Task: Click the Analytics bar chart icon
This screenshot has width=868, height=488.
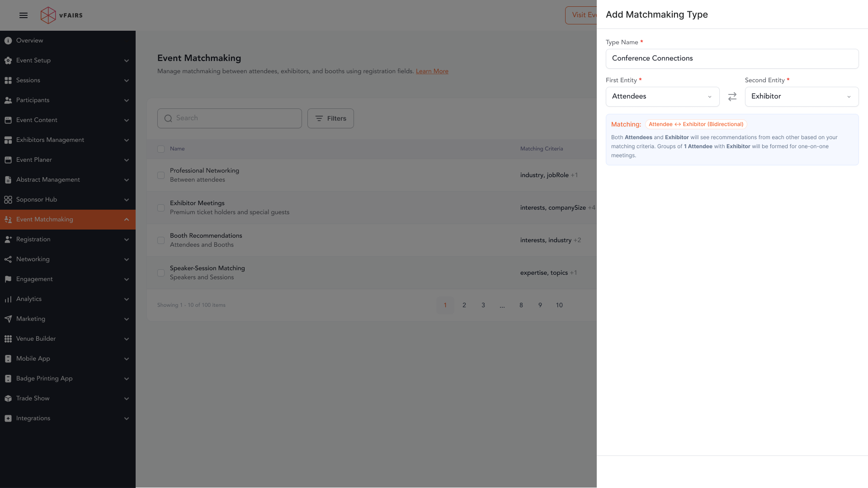Action: coord(8,299)
